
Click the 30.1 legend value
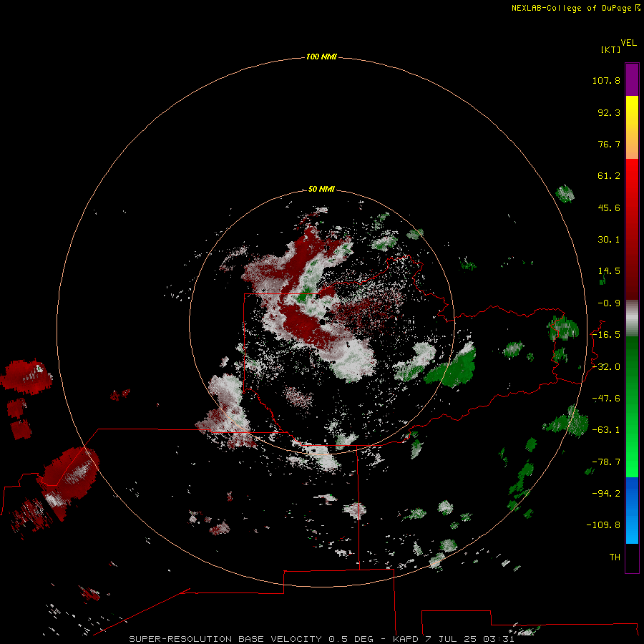pos(609,240)
